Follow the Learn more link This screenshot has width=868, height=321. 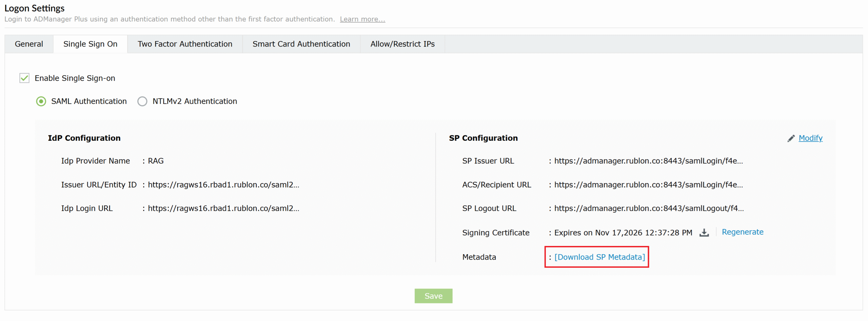362,19
